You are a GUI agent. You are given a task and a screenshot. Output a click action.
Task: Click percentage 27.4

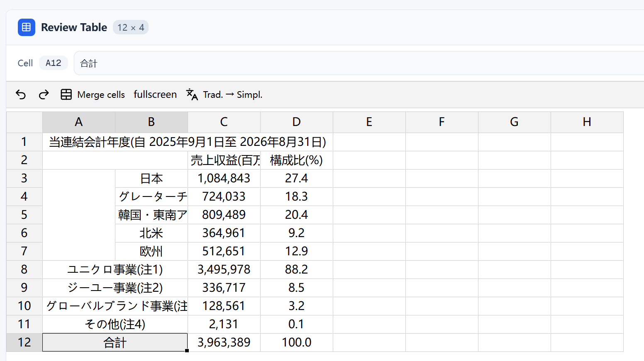click(x=297, y=178)
